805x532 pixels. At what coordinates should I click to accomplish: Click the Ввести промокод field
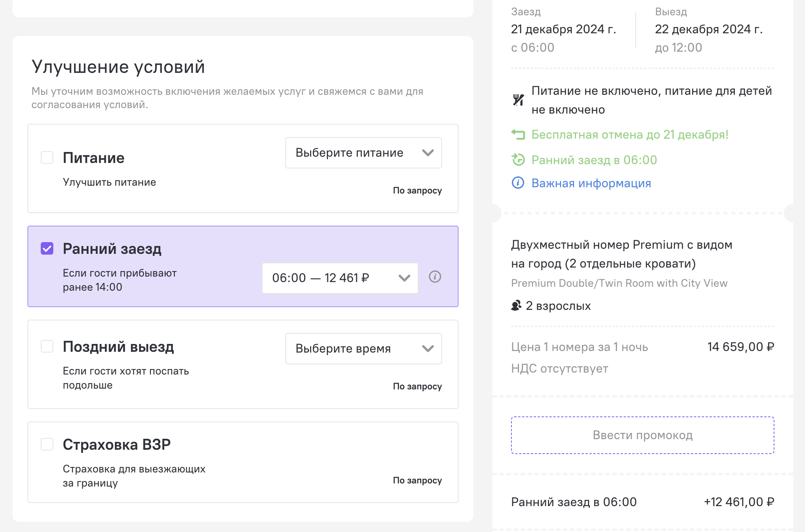click(642, 435)
